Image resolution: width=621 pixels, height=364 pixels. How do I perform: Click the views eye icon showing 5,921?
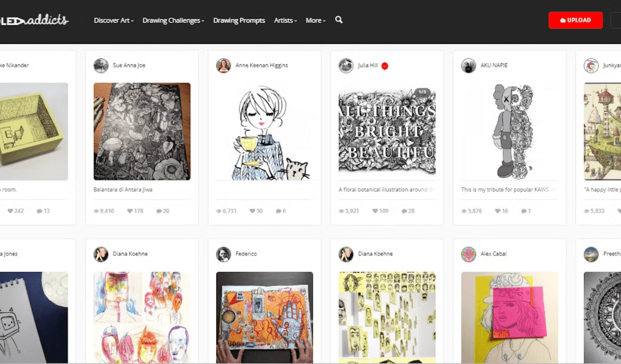342,211
